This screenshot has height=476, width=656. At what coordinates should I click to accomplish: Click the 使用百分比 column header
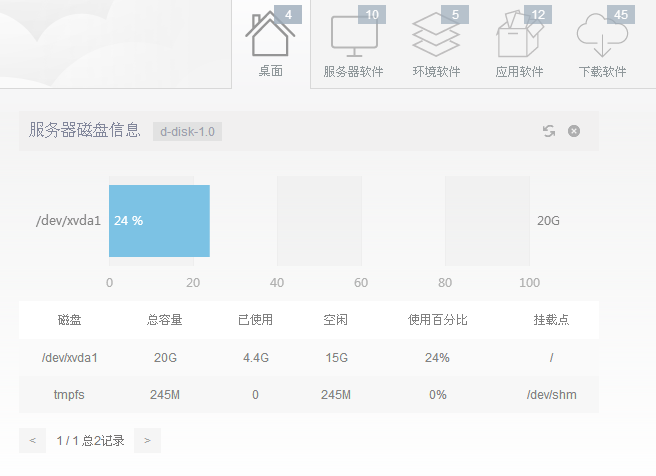tap(437, 320)
